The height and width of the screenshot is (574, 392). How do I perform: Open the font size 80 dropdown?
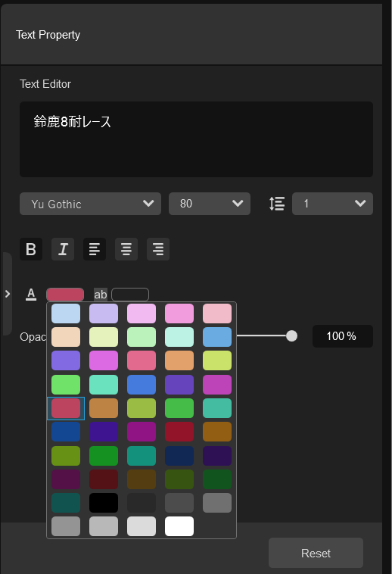point(210,204)
